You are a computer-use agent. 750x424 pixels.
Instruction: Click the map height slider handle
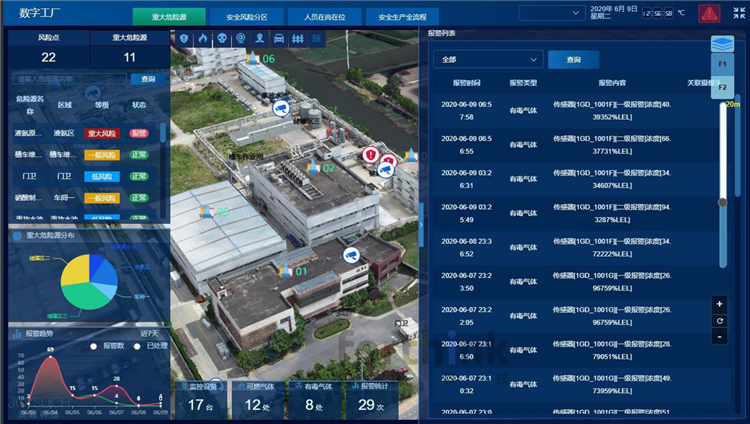pos(722,202)
